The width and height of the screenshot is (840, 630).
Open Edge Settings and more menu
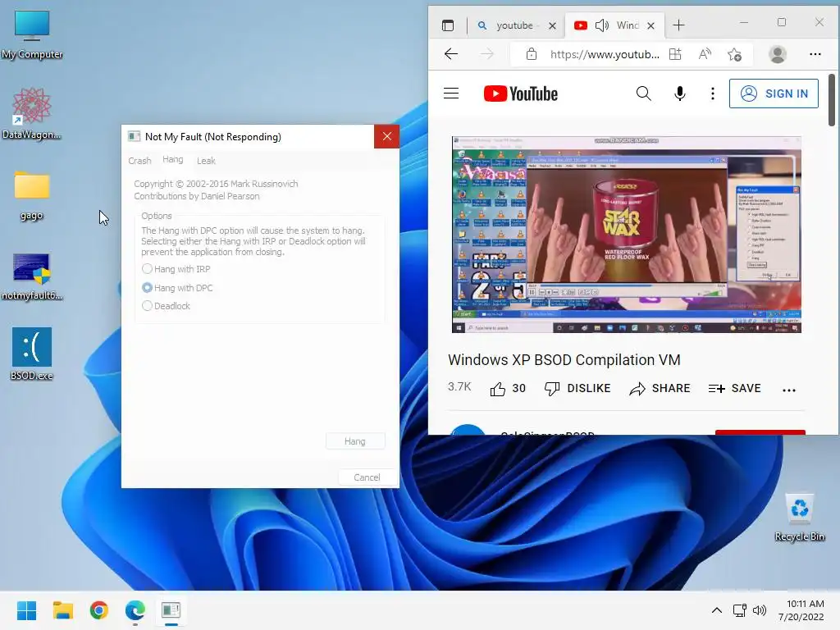tap(815, 54)
